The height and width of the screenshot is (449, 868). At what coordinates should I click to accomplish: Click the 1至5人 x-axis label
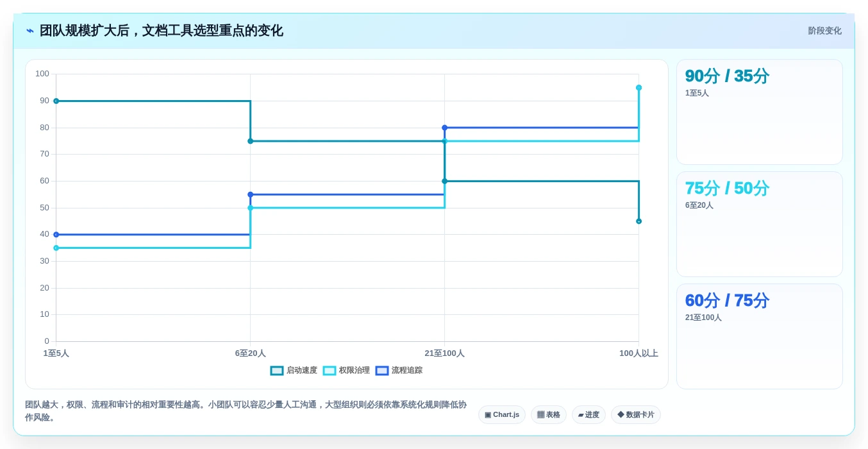click(x=56, y=353)
